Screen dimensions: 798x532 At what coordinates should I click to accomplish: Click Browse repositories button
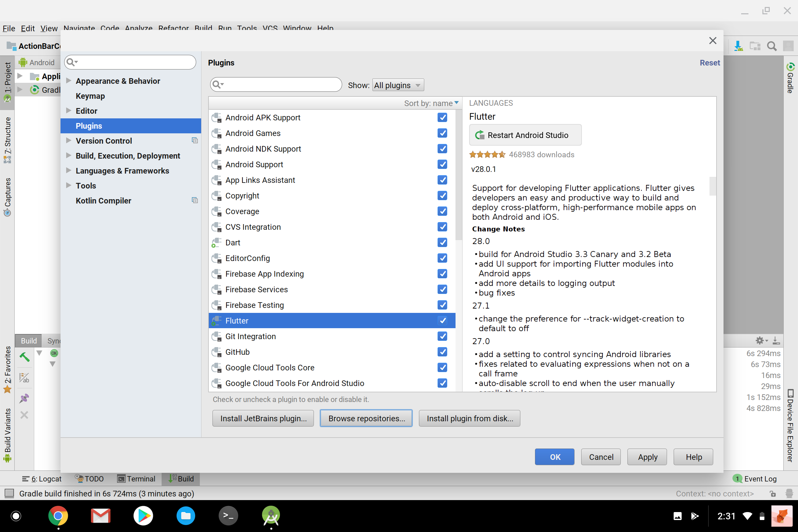pyautogui.click(x=366, y=418)
